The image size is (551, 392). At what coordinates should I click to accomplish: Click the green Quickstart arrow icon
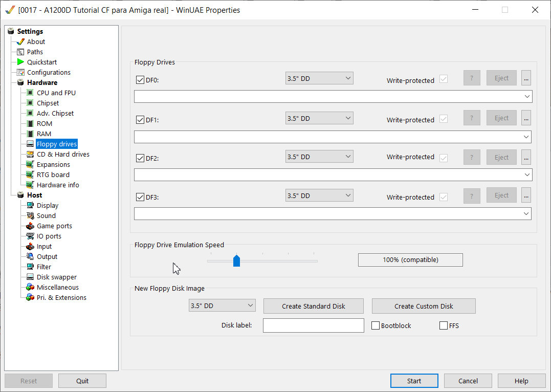coord(20,62)
